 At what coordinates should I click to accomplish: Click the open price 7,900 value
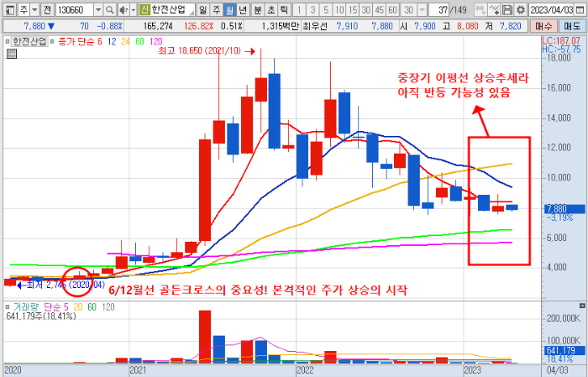pyautogui.click(x=425, y=26)
